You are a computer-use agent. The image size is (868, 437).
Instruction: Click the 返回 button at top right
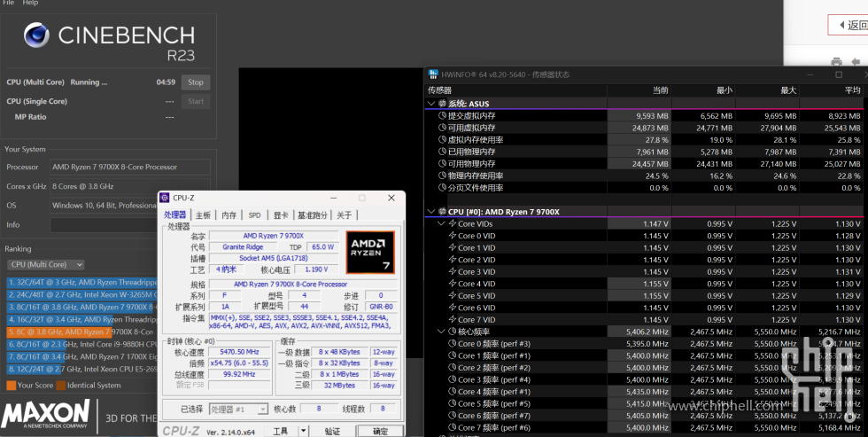pos(849,25)
